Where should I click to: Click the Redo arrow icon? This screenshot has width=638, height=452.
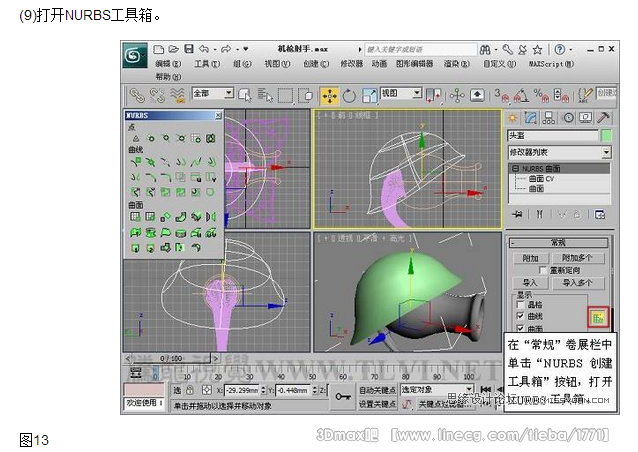[226, 49]
